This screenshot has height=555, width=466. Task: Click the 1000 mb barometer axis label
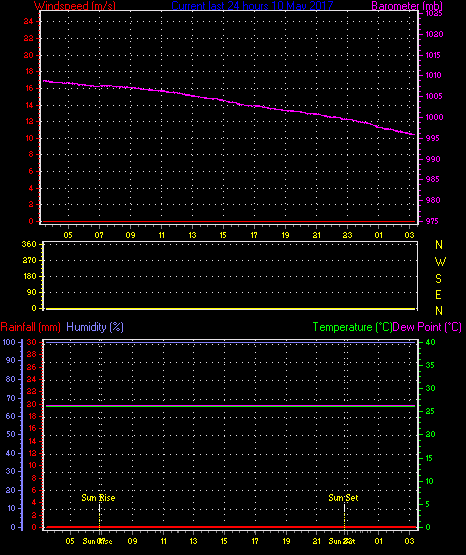point(434,117)
